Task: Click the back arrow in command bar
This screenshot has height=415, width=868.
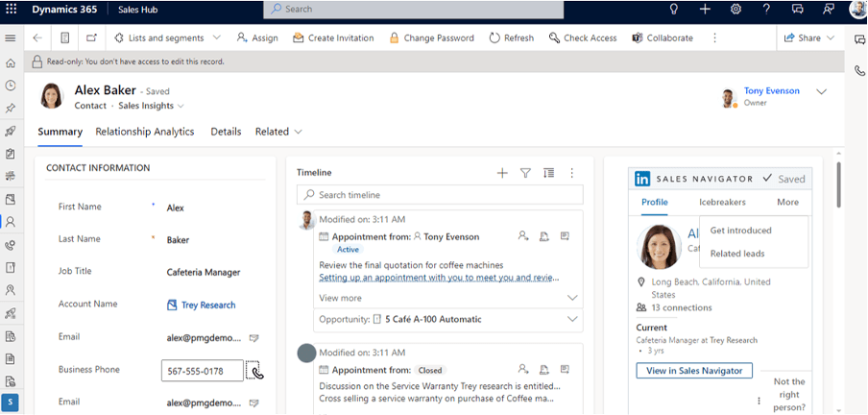Action: coord(37,38)
